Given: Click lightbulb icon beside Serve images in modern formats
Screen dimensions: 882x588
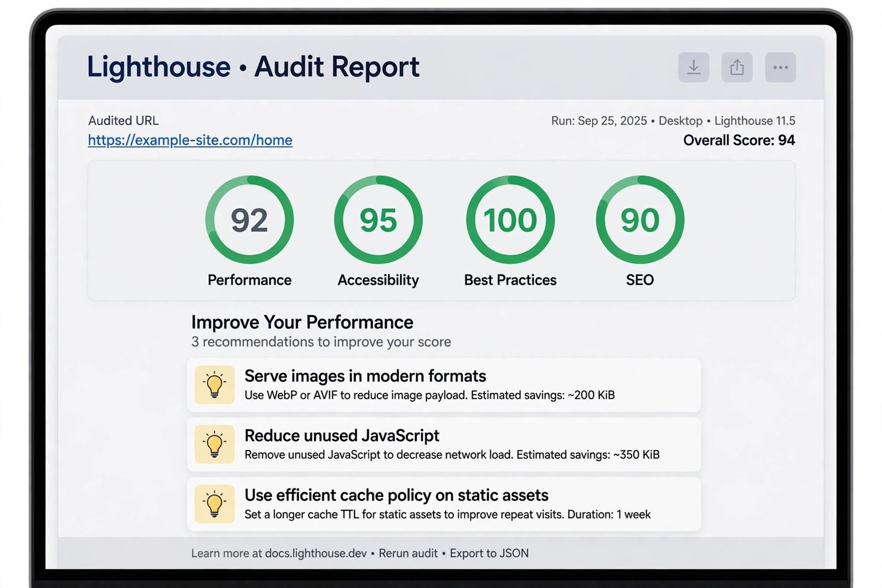Looking at the screenshot, I should point(214,385).
